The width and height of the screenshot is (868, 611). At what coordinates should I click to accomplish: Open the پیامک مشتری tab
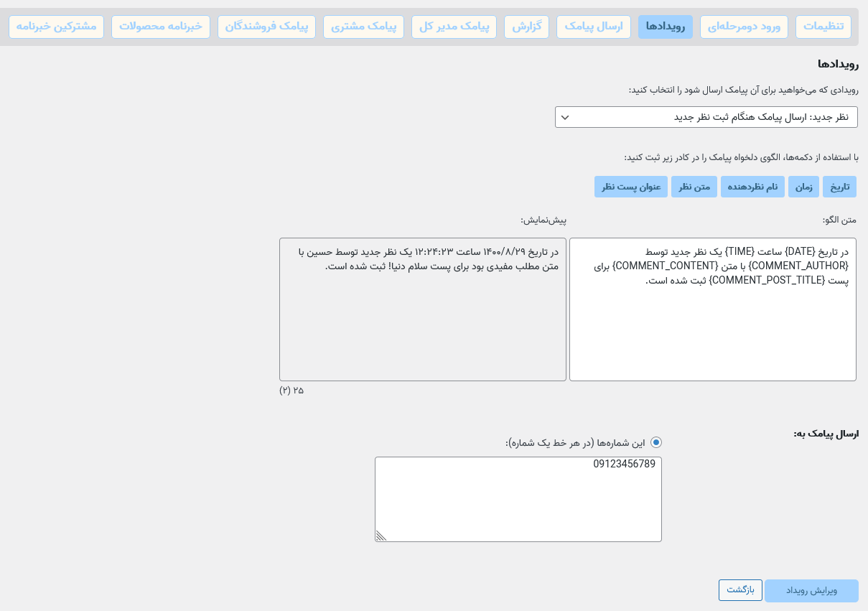[363, 27]
